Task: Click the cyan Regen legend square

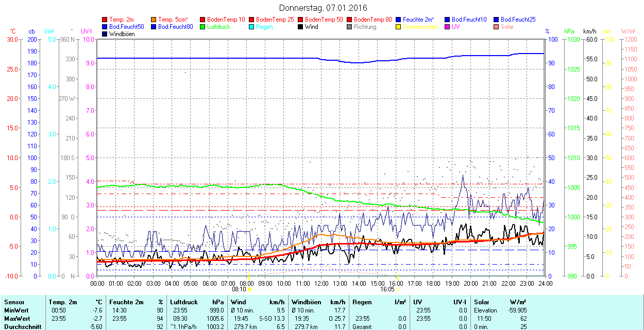Action: coord(252,27)
